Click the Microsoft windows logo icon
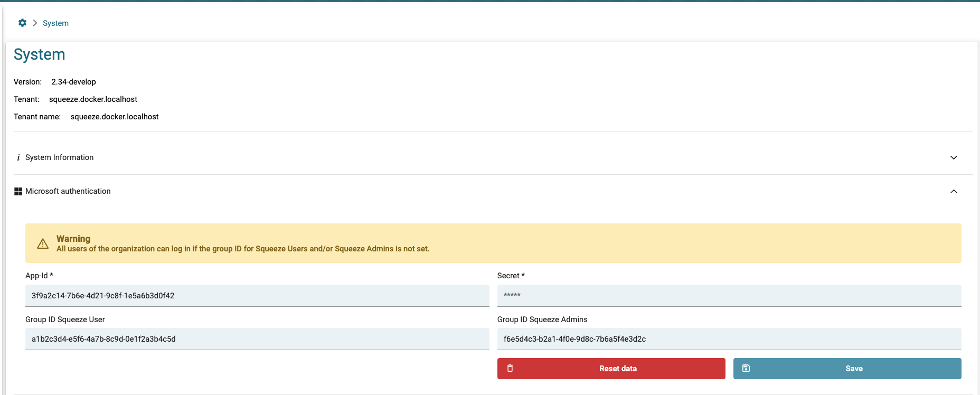The width and height of the screenshot is (980, 395). pyautogui.click(x=18, y=191)
